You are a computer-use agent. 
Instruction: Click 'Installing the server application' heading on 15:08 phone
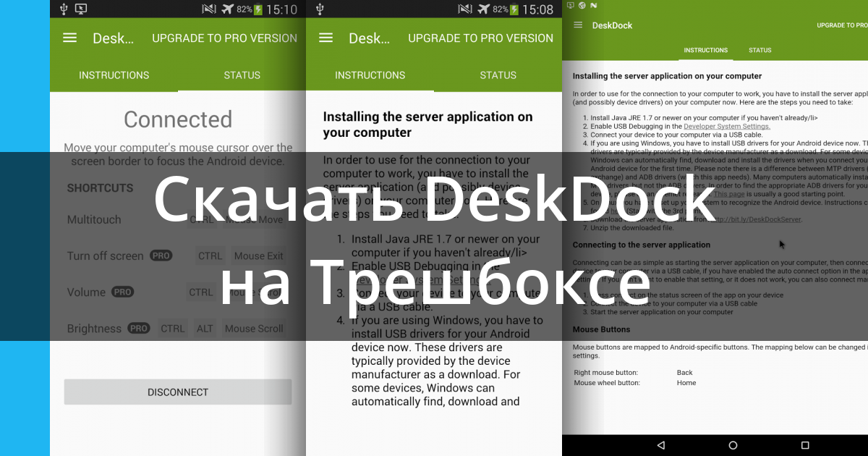click(x=427, y=124)
